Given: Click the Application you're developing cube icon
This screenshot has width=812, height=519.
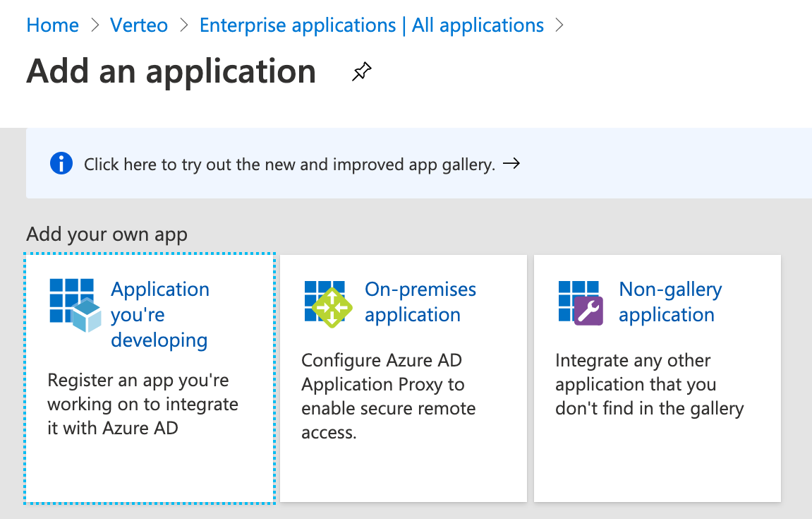Looking at the screenshot, I should [75, 305].
